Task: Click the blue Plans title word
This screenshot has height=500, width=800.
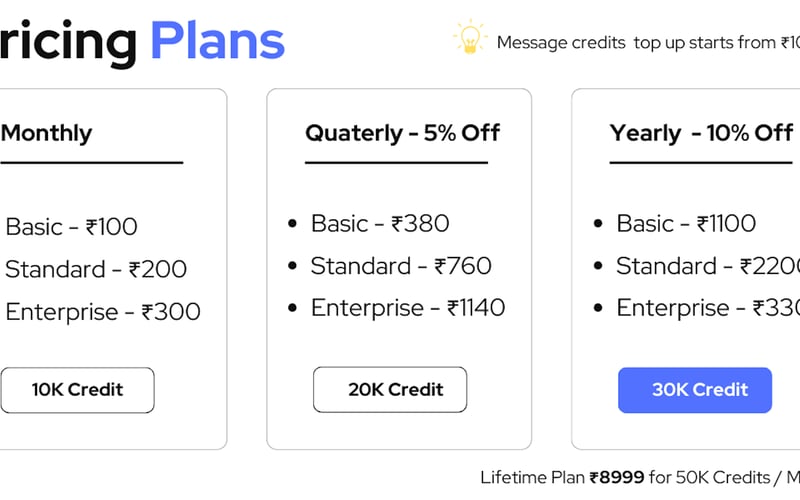Action: [217, 42]
